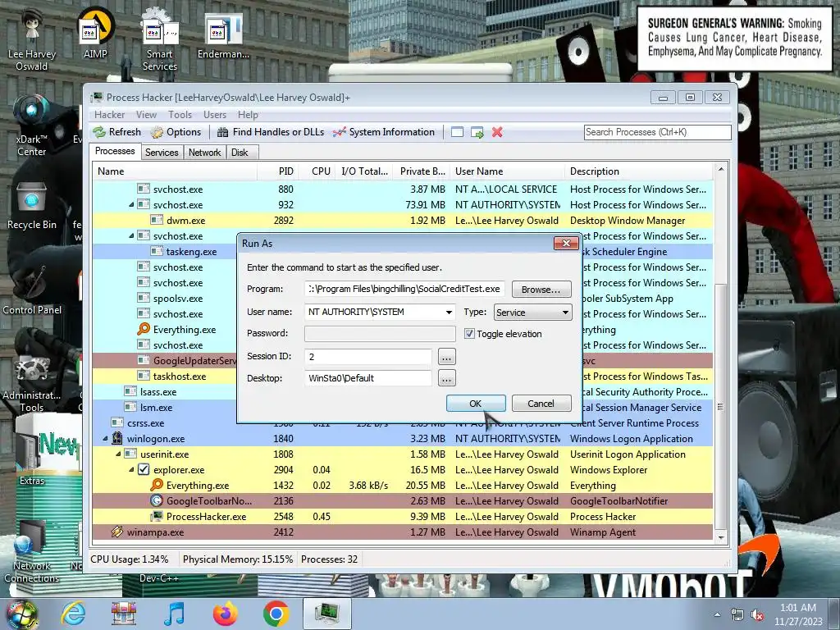Open the Users menu
This screenshot has height=630, width=840.
[214, 115]
